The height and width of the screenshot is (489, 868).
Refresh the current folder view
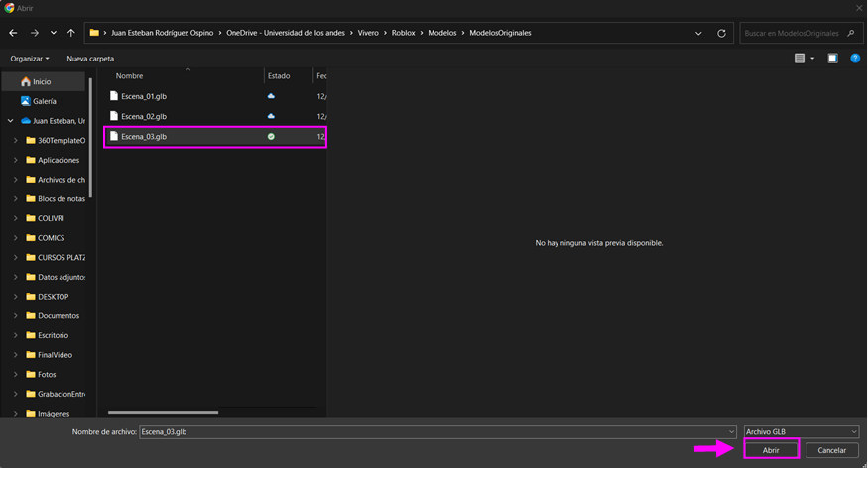(x=721, y=33)
